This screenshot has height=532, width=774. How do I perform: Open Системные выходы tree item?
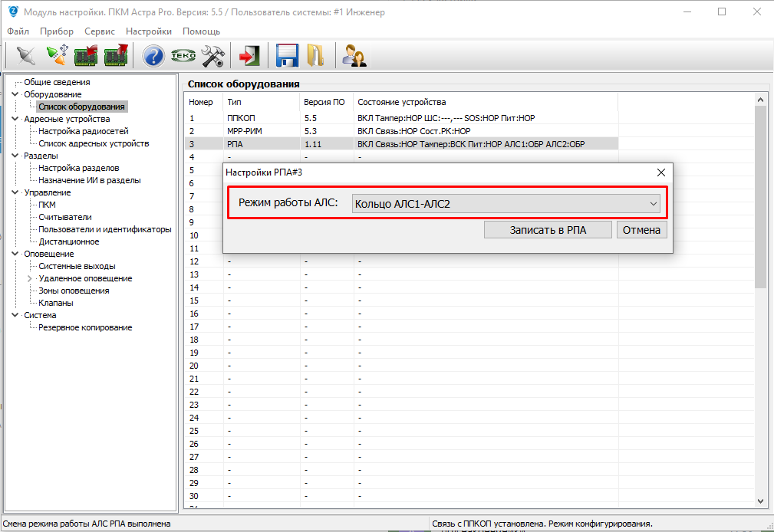(77, 266)
